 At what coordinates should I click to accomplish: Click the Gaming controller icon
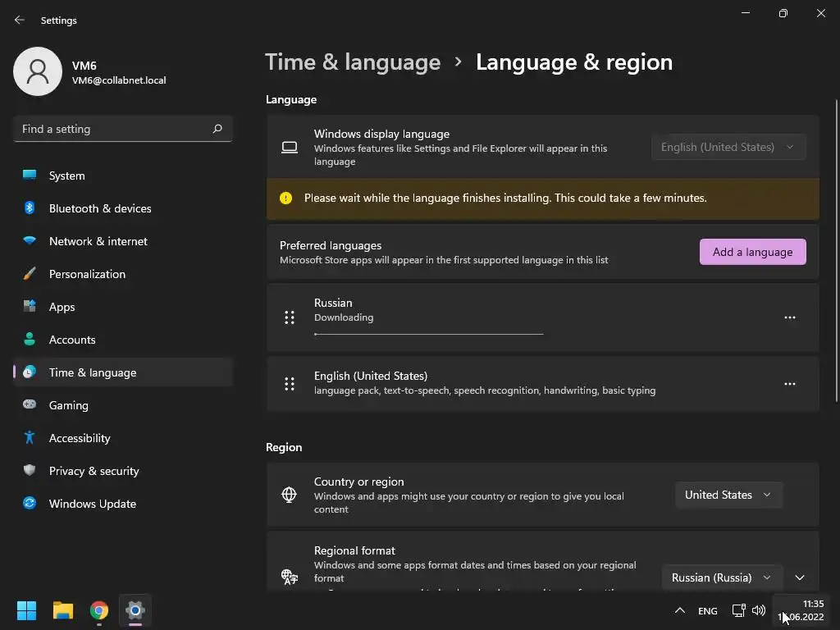(30, 404)
